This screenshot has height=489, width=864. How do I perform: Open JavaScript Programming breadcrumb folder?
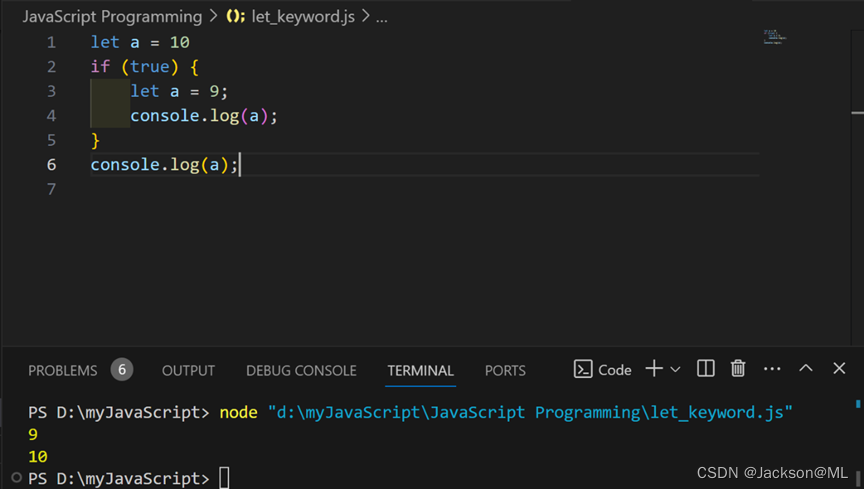click(x=112, y=17)
